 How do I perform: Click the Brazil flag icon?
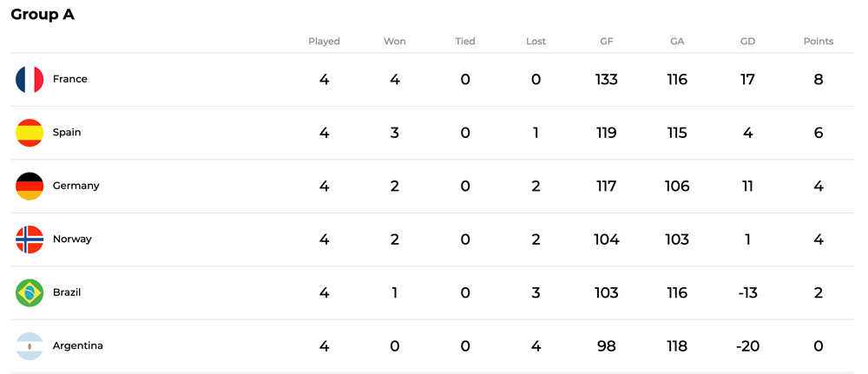tap(30, 292)
